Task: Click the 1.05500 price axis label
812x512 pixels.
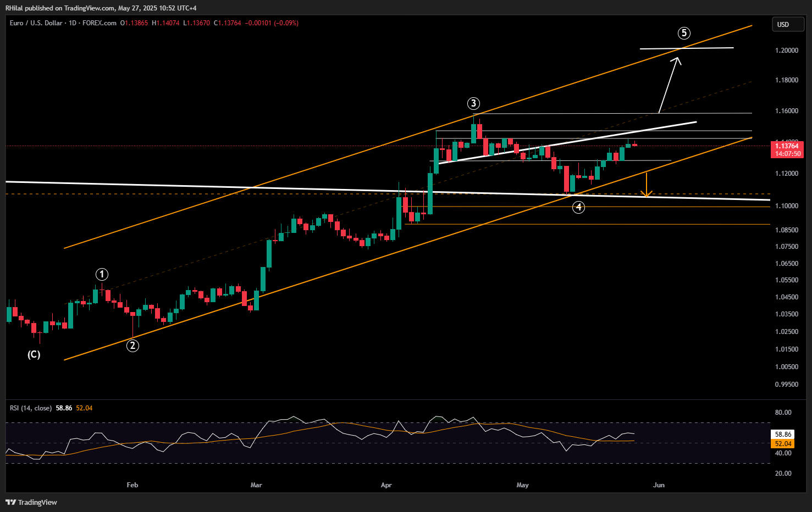Action: pyautogui.click(x=787, y=280)
